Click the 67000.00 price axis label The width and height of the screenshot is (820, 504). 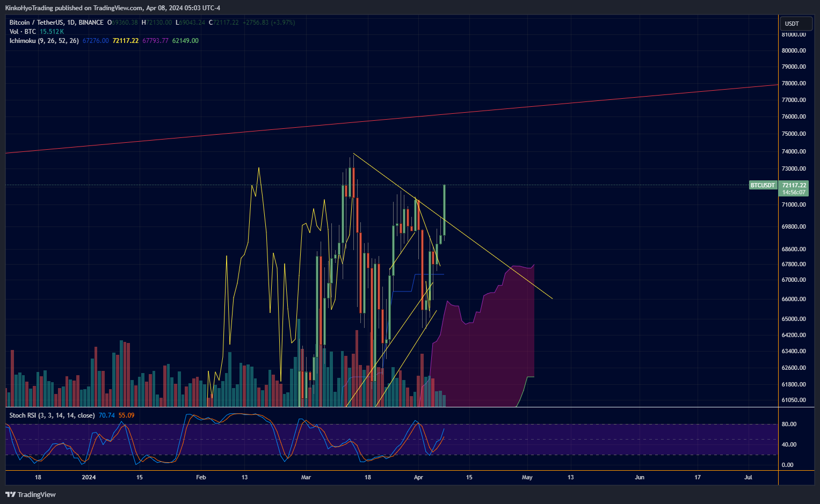click(794, 280)
